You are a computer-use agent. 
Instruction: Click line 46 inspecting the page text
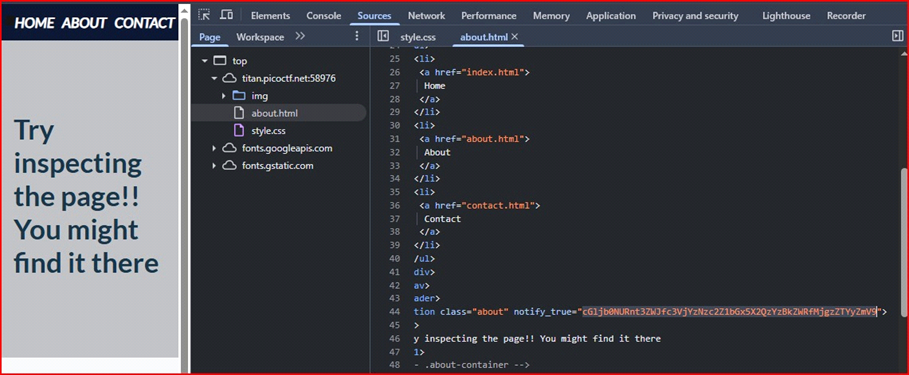(x=537, y=338)
